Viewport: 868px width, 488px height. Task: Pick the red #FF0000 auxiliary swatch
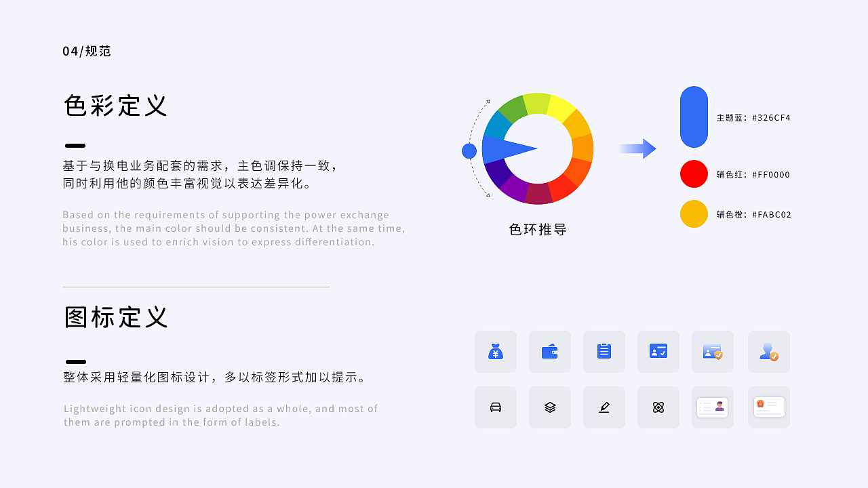coord(694,174)
